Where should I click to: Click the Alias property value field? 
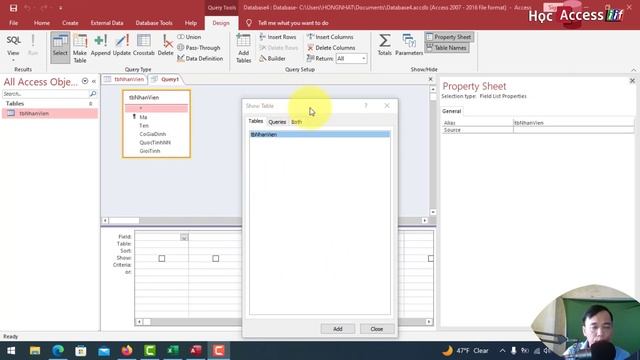(x=573, y=122)
